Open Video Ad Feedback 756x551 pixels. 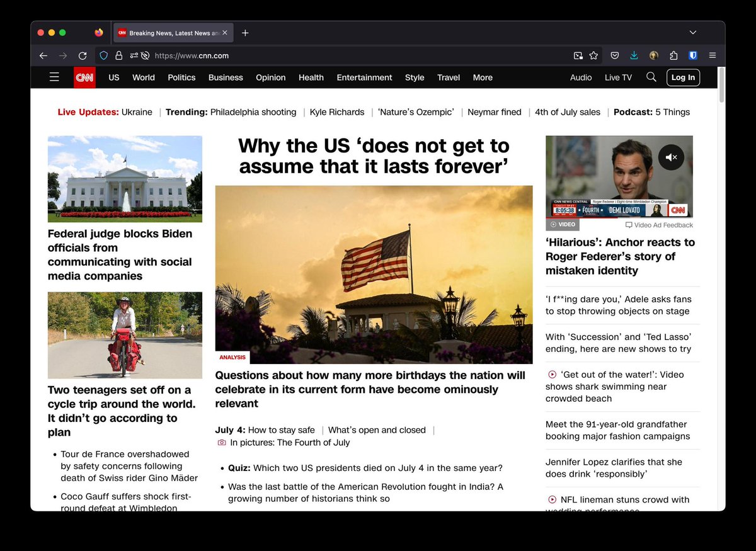coord(659,225)
